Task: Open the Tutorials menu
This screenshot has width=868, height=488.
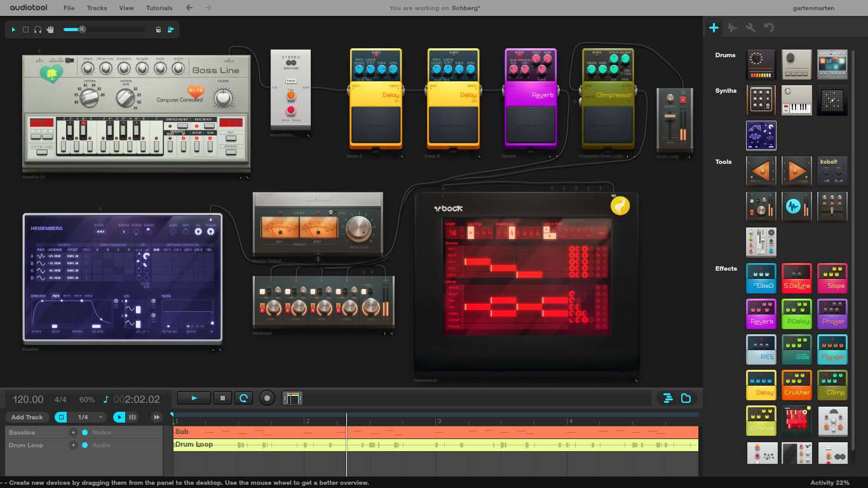Action: 159,8
